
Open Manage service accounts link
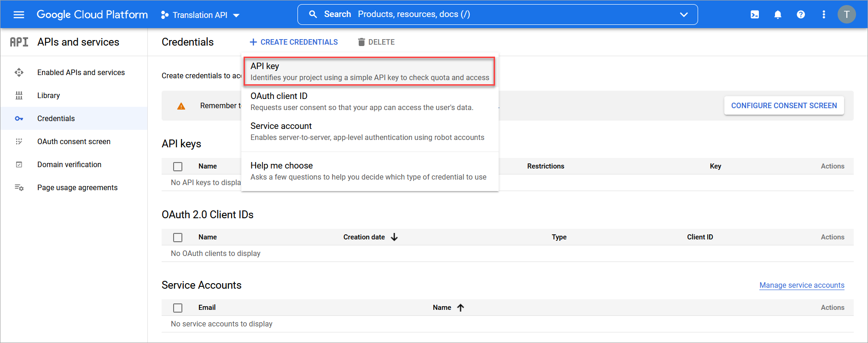tap(802, 285)
